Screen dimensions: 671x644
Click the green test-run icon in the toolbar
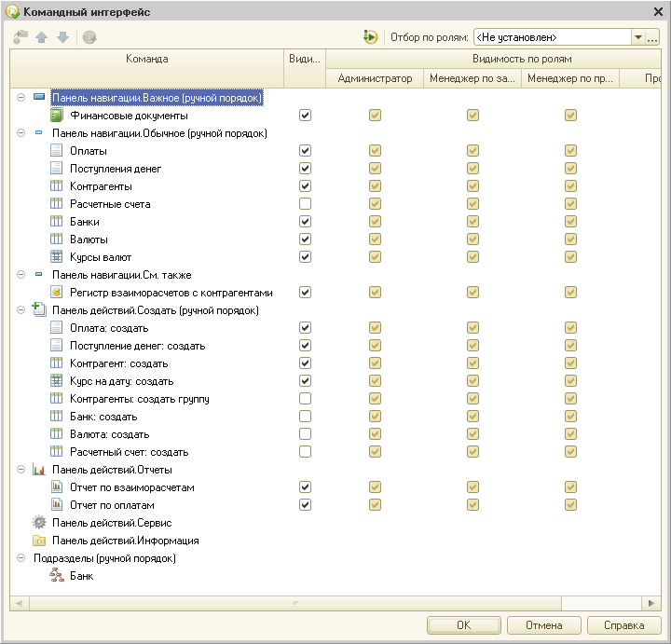pos(370,37)
